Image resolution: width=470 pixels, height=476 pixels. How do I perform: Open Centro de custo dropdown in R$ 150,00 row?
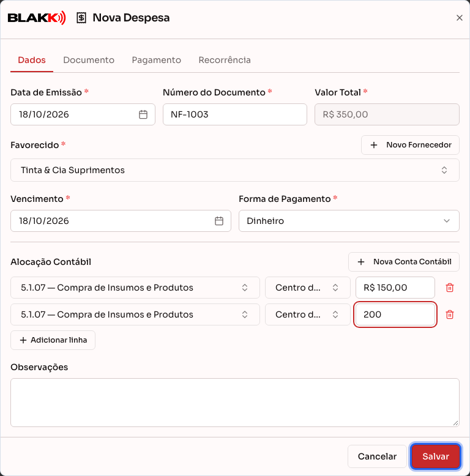[x=308, y=288]
